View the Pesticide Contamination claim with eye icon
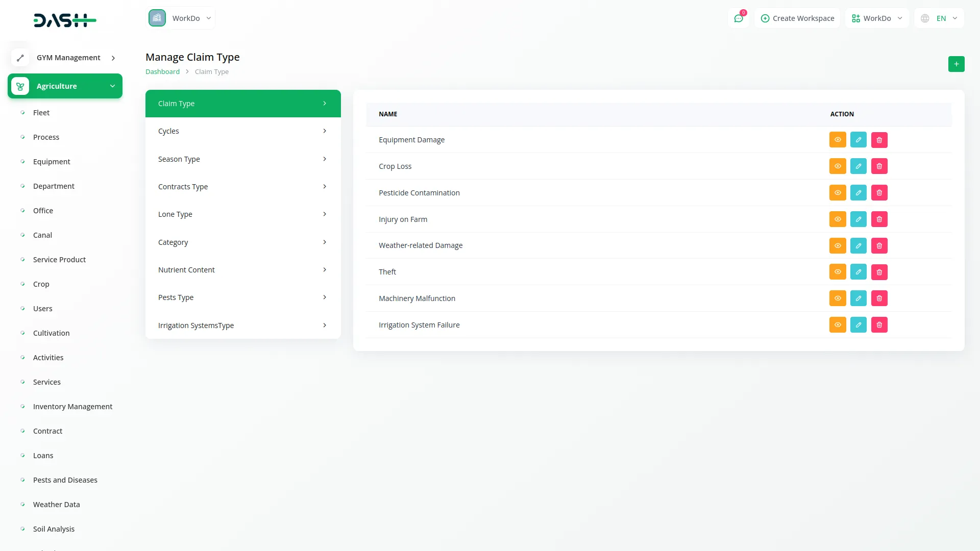The image size is (980, 551). [x=837, y=193]
